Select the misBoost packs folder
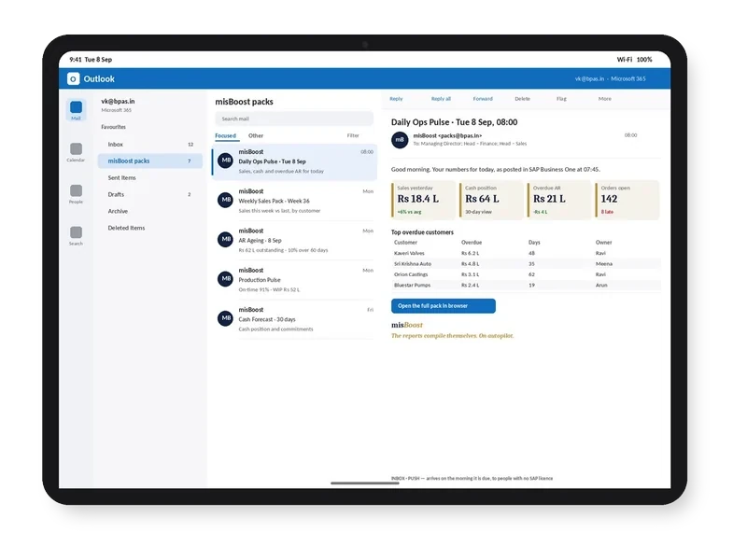 150,161
